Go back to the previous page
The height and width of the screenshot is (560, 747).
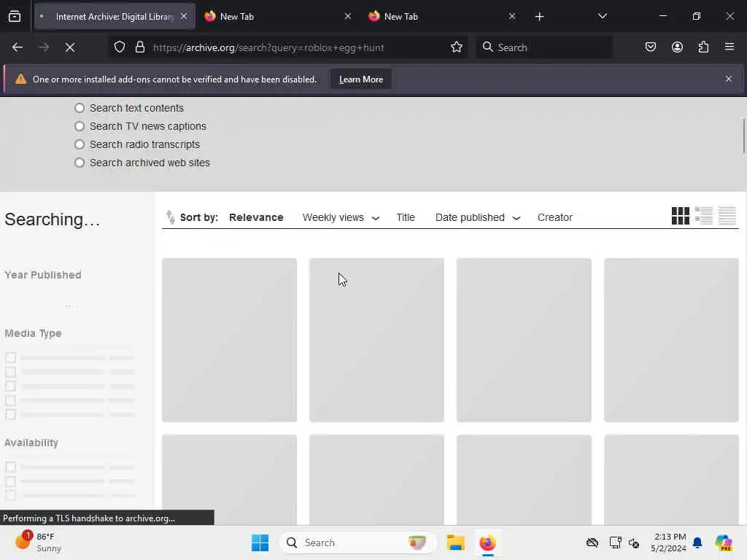(18, 47)
